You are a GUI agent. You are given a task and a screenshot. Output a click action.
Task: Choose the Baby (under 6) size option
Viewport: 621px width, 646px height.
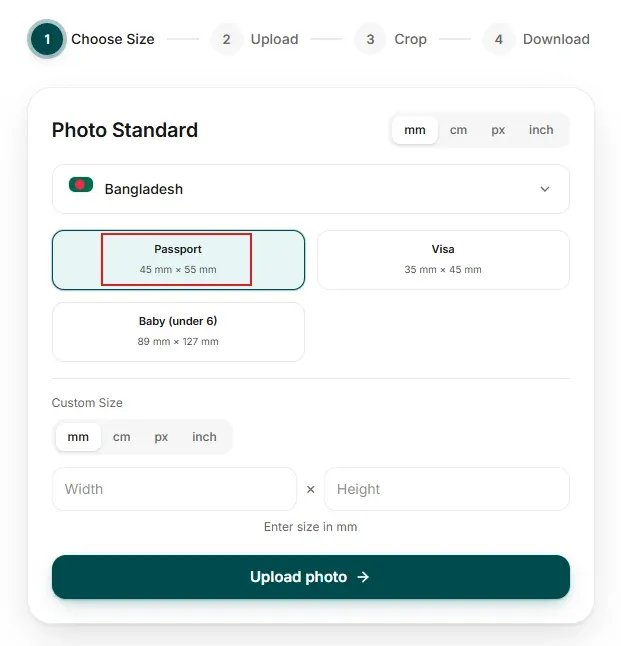178,332
